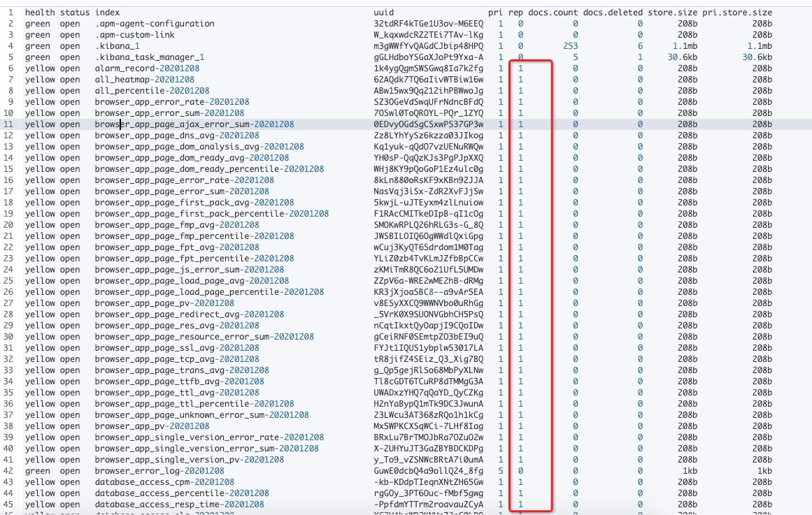The height and width of the screenshot is (515, 812).
Task: Click 'browser_app_error_rate-20201208' text
Action: click(172, 102)
